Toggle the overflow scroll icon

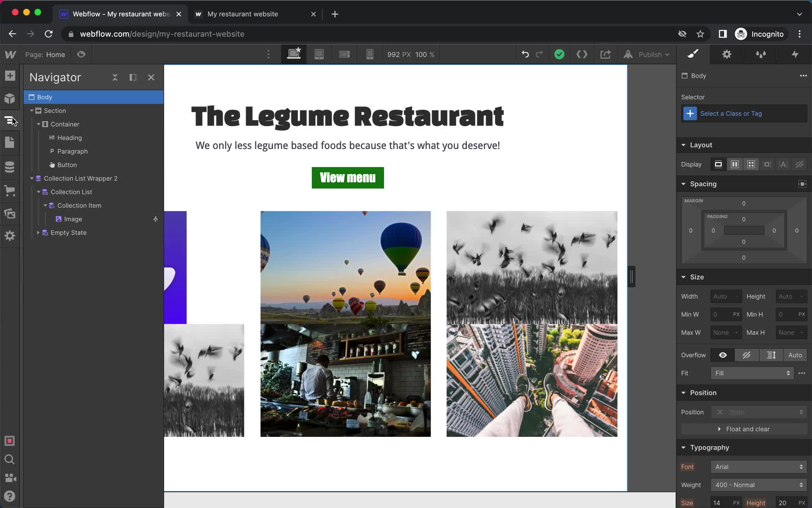point(771,355)
